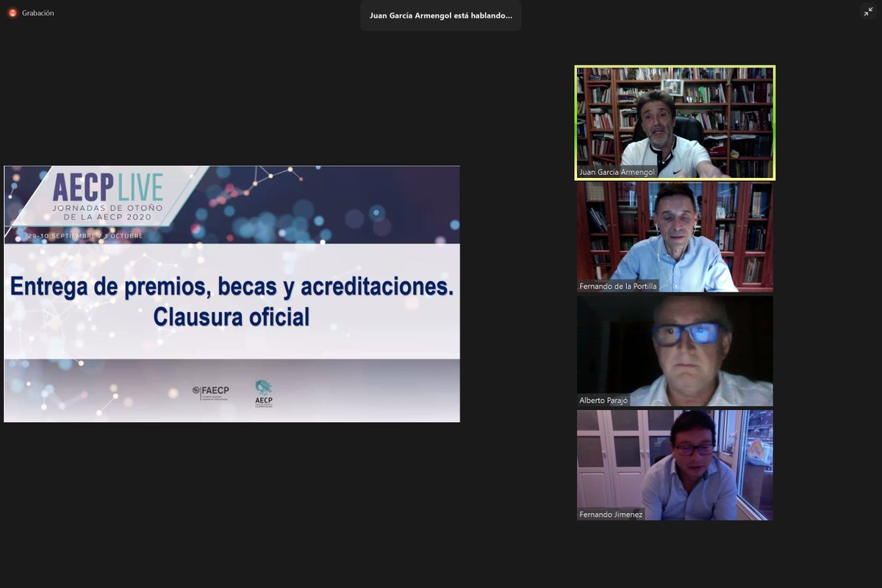
Task: Select Fernando Jimenez's video tile
Action: (x=675, y=465)
